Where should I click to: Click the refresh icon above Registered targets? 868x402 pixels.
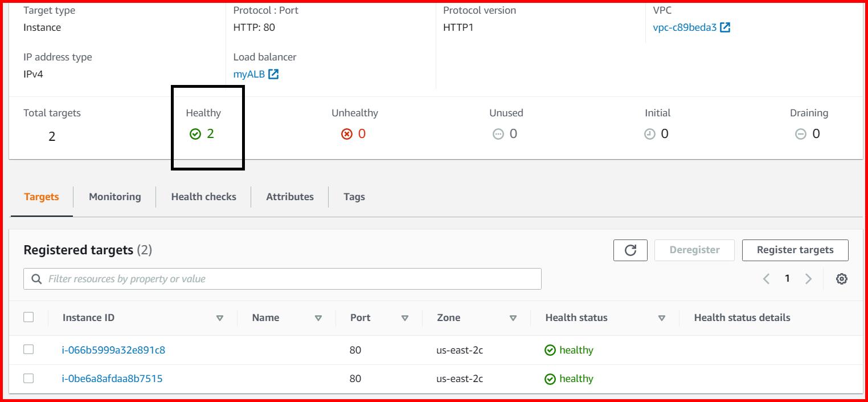tap(630, 250)
